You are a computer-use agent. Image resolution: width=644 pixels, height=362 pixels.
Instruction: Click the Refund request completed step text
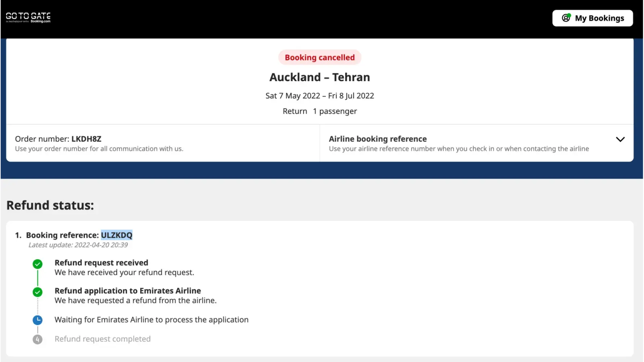tap(103, 339)
